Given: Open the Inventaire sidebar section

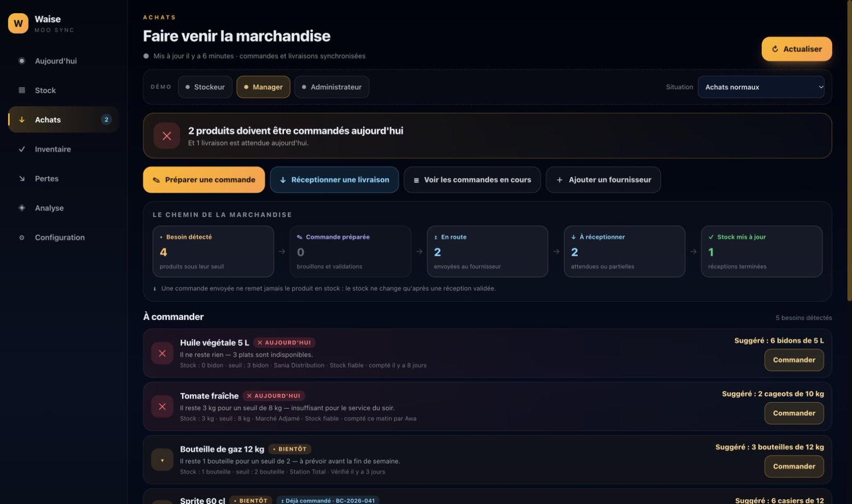Looking at the screenshot, I should tap(63, 149).
